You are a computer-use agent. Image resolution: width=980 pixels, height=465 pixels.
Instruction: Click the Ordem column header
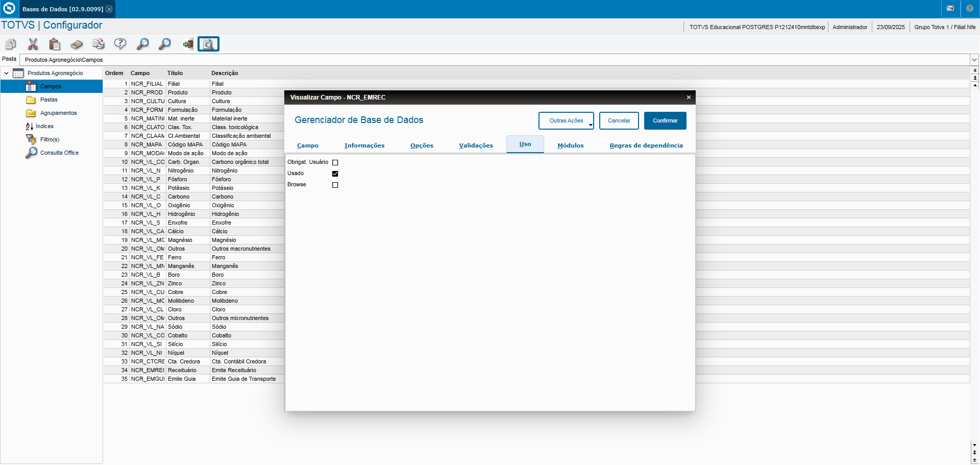click(114, 73)
